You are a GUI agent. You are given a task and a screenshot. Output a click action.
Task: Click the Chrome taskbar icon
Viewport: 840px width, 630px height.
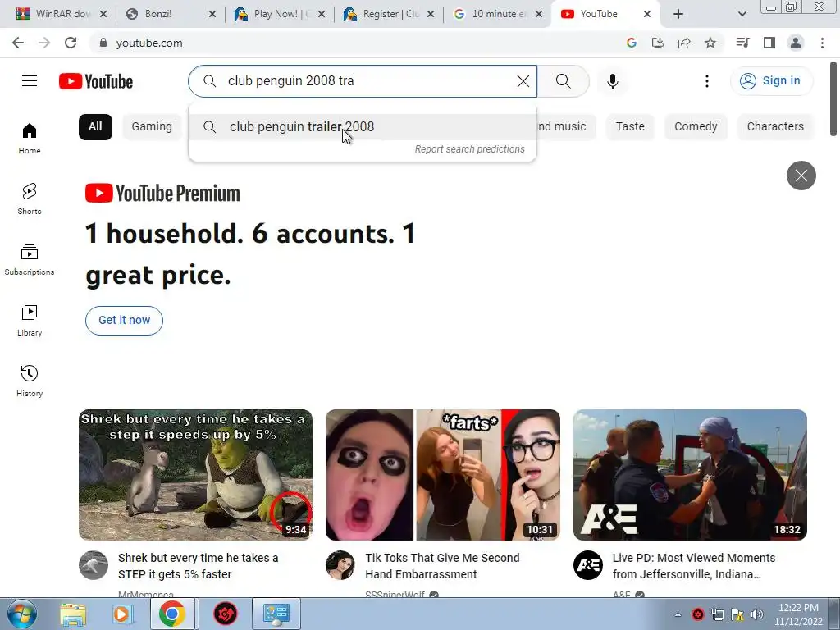click(x=172, y=614)
